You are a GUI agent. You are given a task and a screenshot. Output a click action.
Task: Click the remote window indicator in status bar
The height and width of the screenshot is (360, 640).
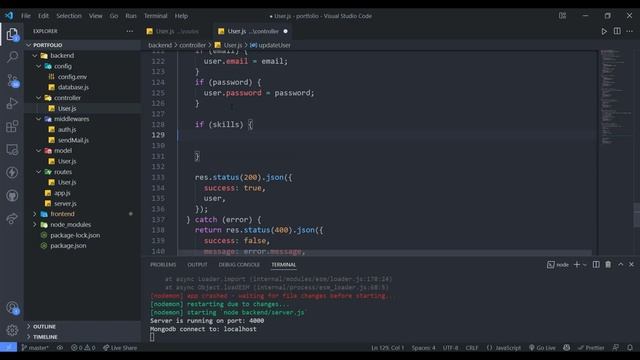pos(9,348)
